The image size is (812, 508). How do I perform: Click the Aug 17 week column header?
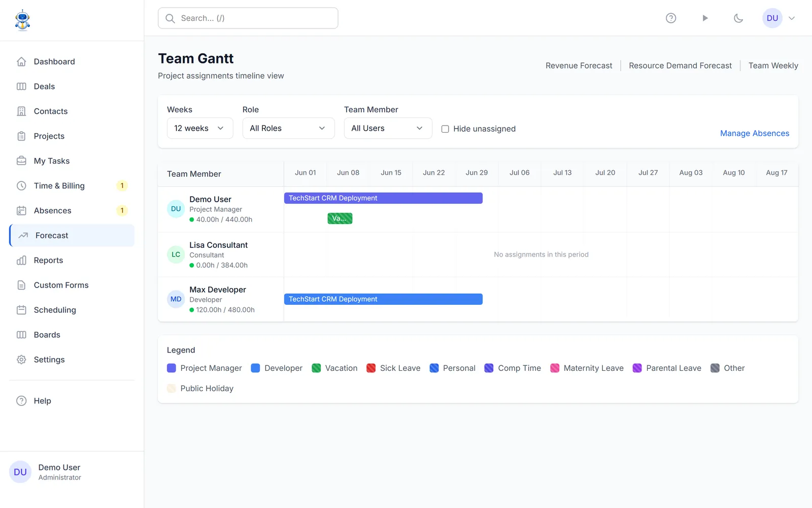(x=776, y=173)
